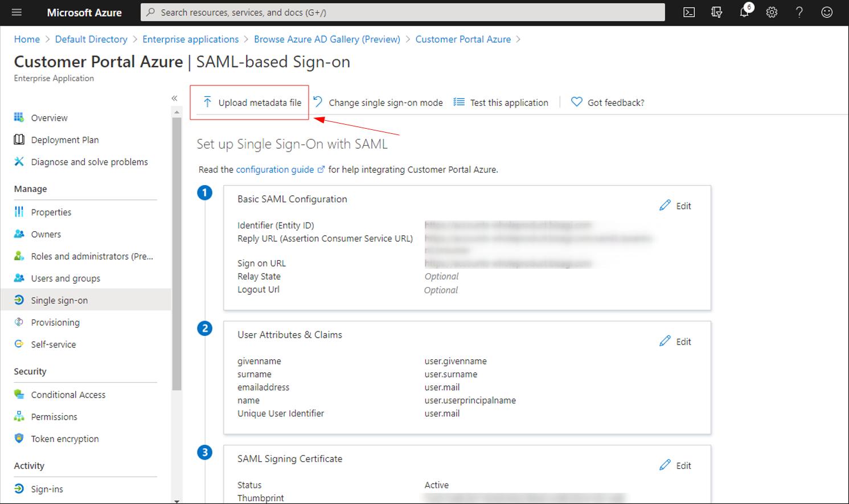Image resolution: width=849 pixels, height=504 pixels.
Task: Click the Basic SAML Configuration heading
Action: click(x=292, y=199)
